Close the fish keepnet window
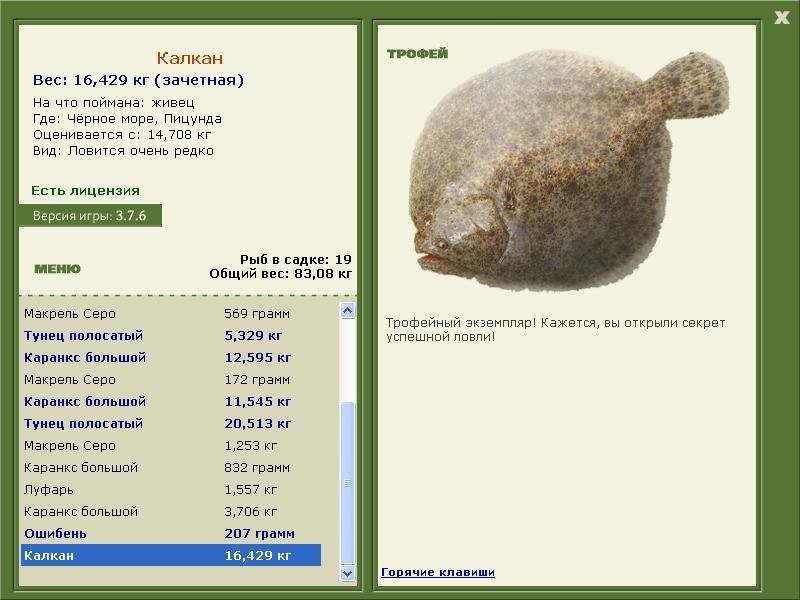Screen dimensions: 800x600 781,18
